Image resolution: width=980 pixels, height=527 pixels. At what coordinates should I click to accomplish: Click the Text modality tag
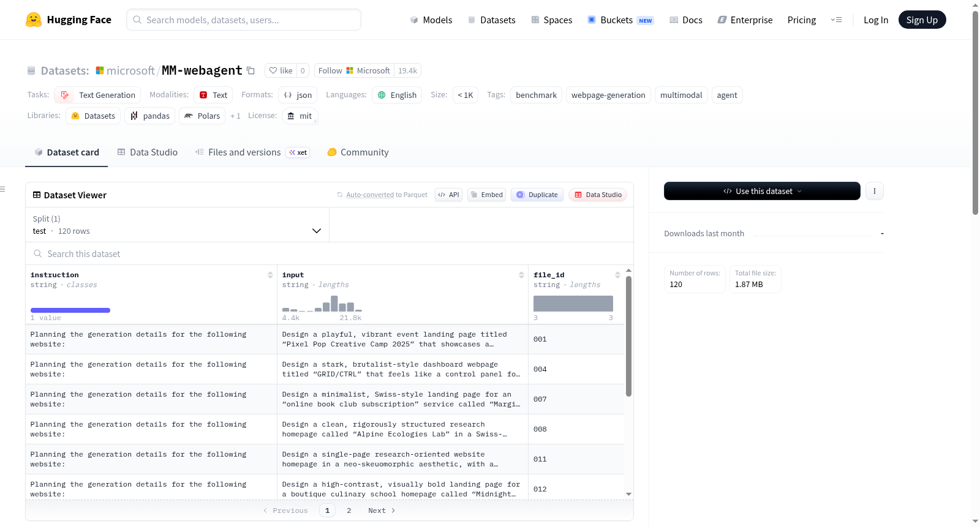tap(213, 95)
